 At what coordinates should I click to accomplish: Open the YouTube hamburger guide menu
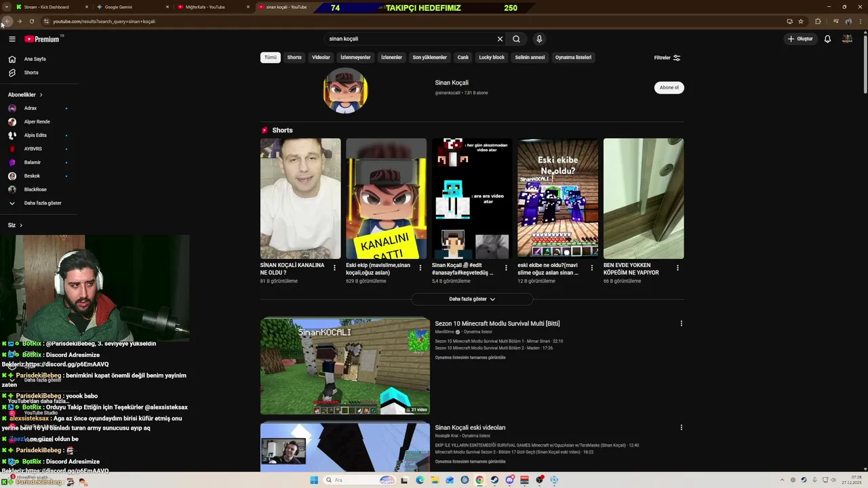[x=12, y=39]
